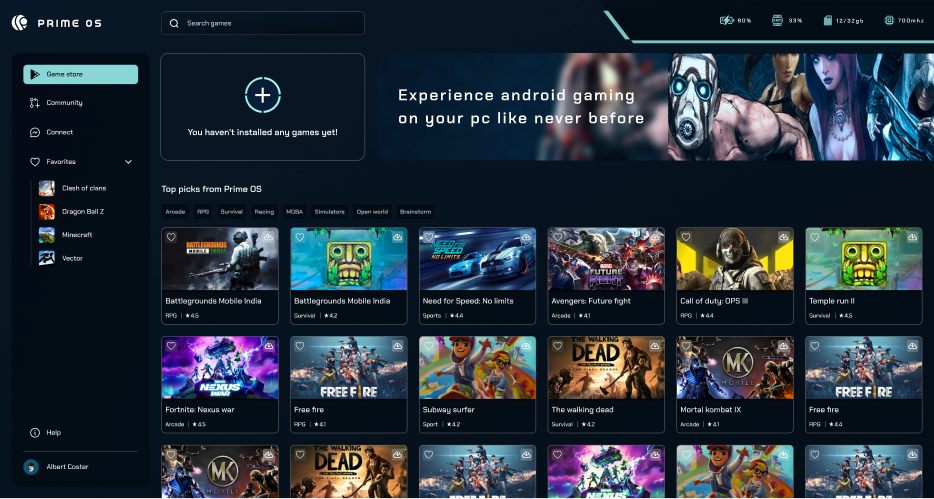This screenshot has width=934, height=499.
Task: Click Albert Coster's profile avatar
Action: 31,467
